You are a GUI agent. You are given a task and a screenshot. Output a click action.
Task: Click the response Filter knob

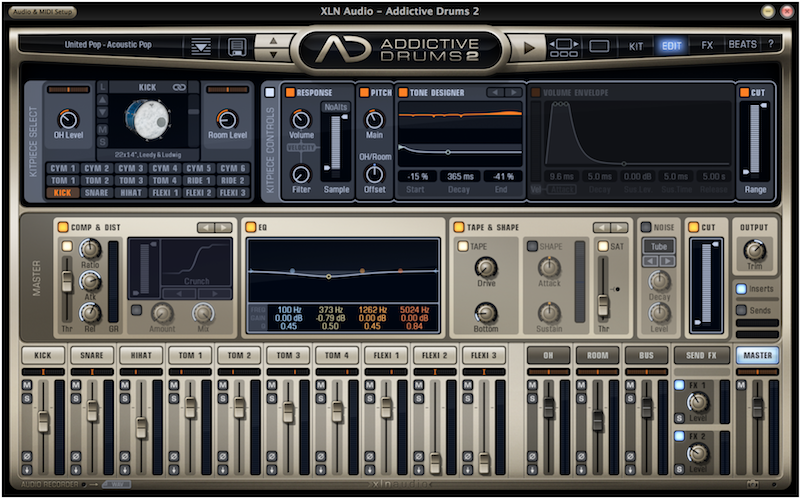point(301,174)
